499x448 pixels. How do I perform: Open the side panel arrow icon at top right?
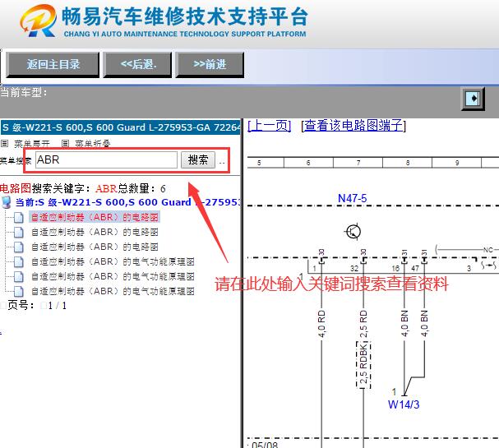tap(474, 99)
